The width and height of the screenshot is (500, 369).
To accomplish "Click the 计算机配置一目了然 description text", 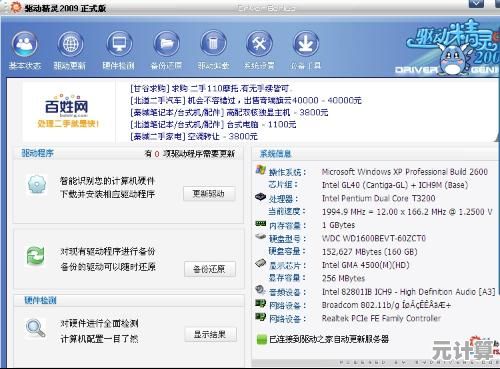I will 99,339.
